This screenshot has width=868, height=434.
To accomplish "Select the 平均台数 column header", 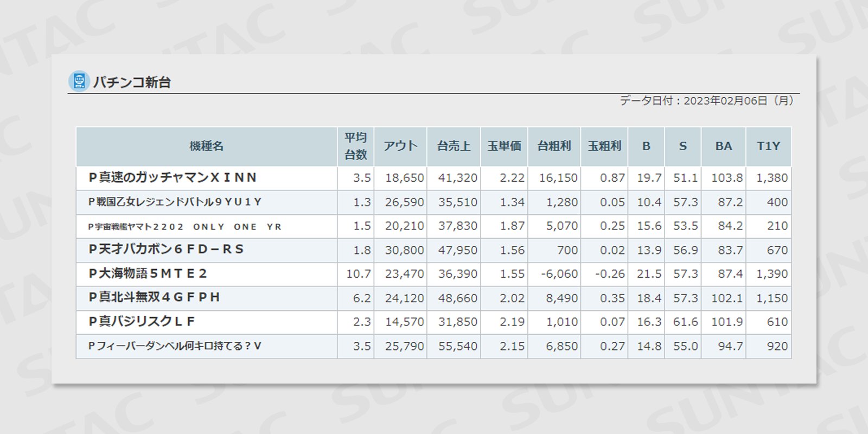I will [x=355, y=146].
